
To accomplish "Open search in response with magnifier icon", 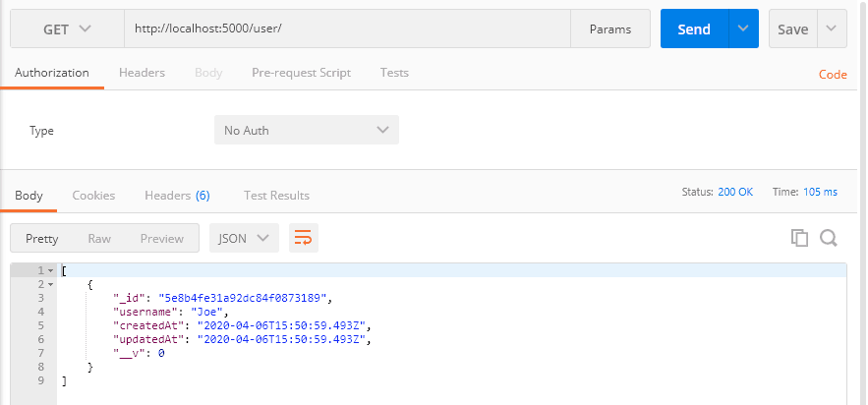I will (828, 238).
